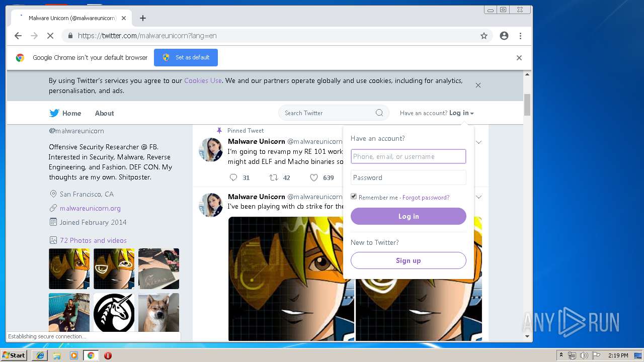Viewport: 644px width, 362px height.
Task: Click the address bar URL
Action: (147, 36)
